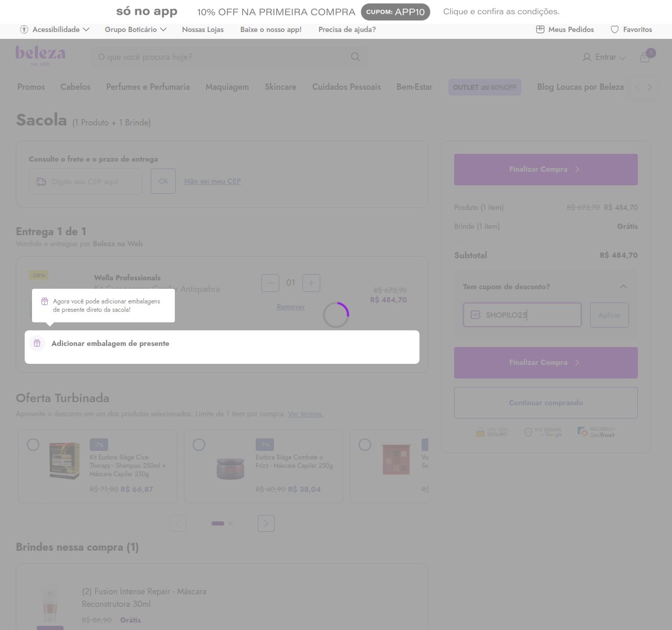Click the Acessibilidade icon
This screenshot has width=672, height=630.
pyautogui.click(x=24, y=29)
